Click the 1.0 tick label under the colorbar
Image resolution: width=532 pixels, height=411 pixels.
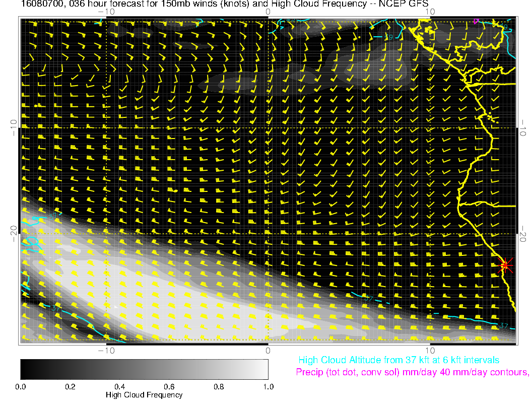(268, 387)
